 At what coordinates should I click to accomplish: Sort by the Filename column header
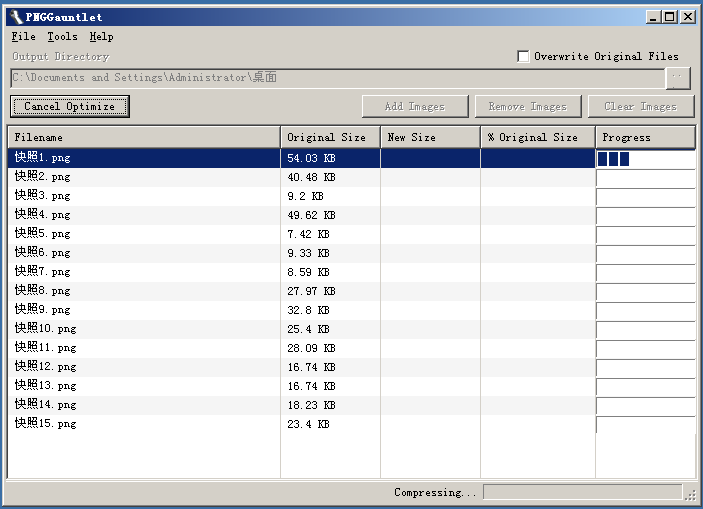click(144, 137)
